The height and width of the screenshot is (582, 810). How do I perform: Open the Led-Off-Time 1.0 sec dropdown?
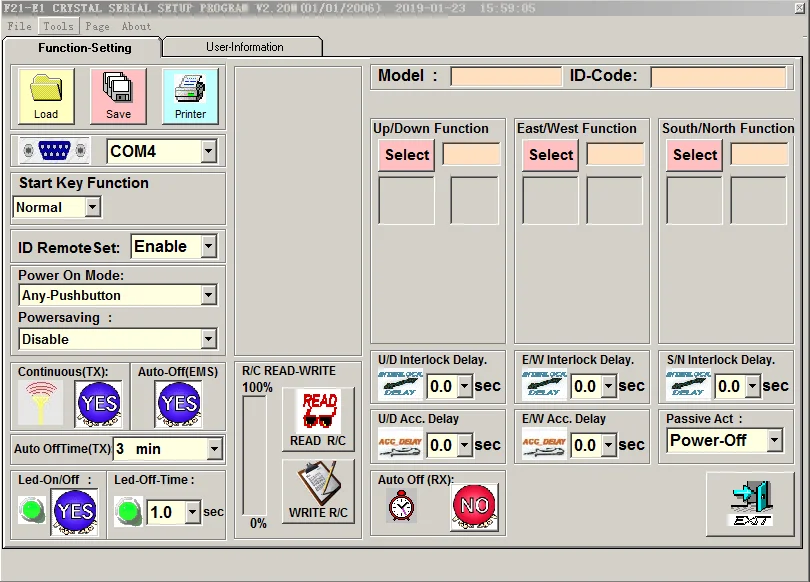click(x=193, y=512)
